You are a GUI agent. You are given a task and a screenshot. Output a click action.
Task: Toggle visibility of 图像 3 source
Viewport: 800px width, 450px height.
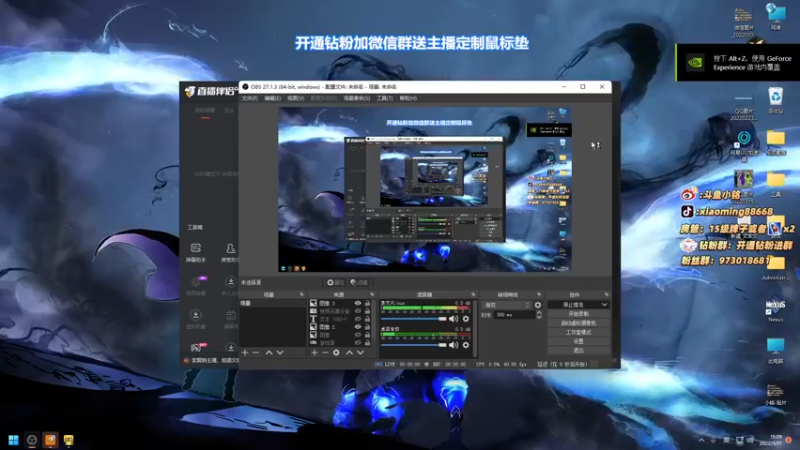358,303
